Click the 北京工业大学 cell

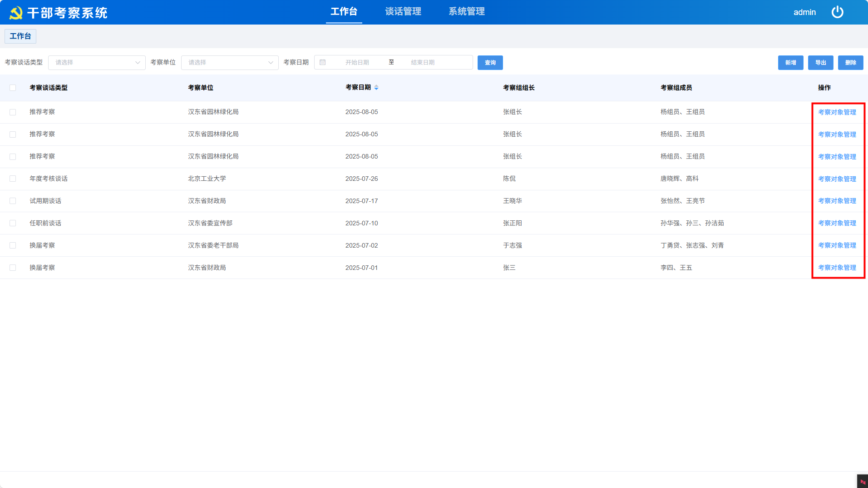point(207,179)
